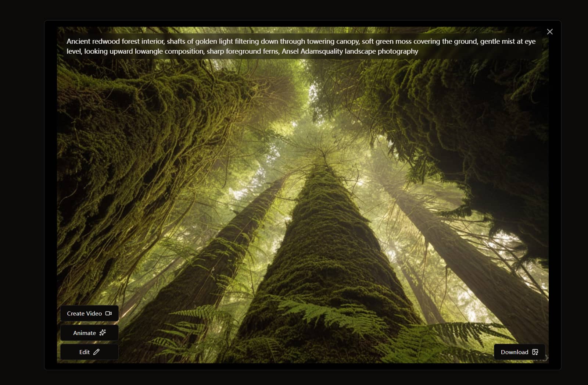
Task: Click the Create Video button
Action: click(89, 313)
